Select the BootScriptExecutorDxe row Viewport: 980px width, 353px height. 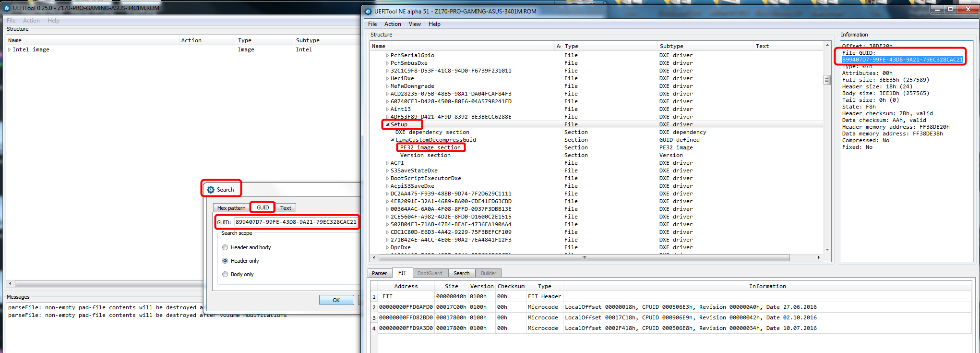(x=425, y=178)
